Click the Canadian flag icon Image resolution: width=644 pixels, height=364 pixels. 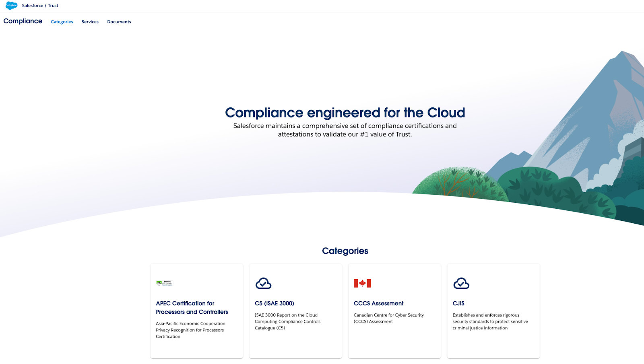coord(362,283)
